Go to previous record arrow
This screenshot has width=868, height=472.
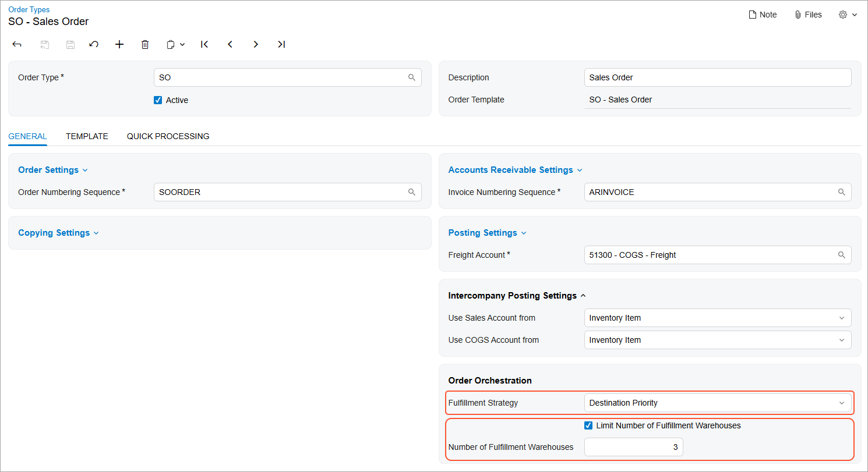click(230, 44)
